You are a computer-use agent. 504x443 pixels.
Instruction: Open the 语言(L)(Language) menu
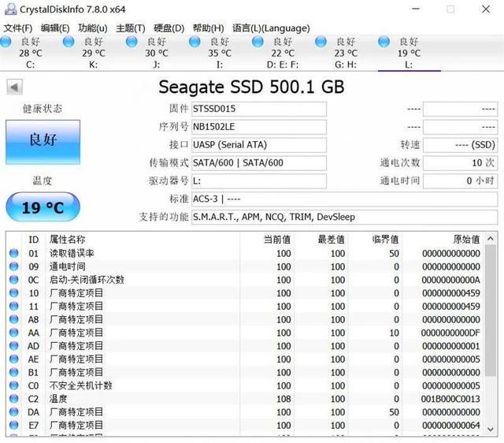tap(271, 28)
